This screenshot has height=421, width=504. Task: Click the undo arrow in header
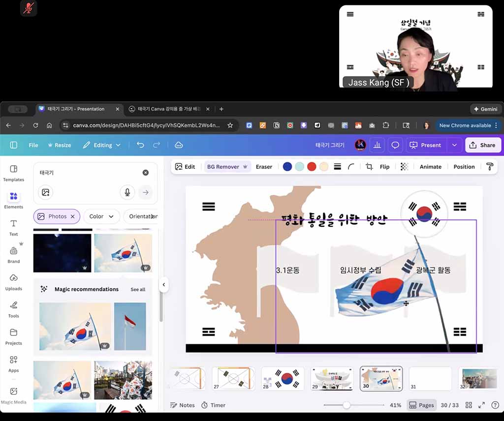click(x=140, y=145)
